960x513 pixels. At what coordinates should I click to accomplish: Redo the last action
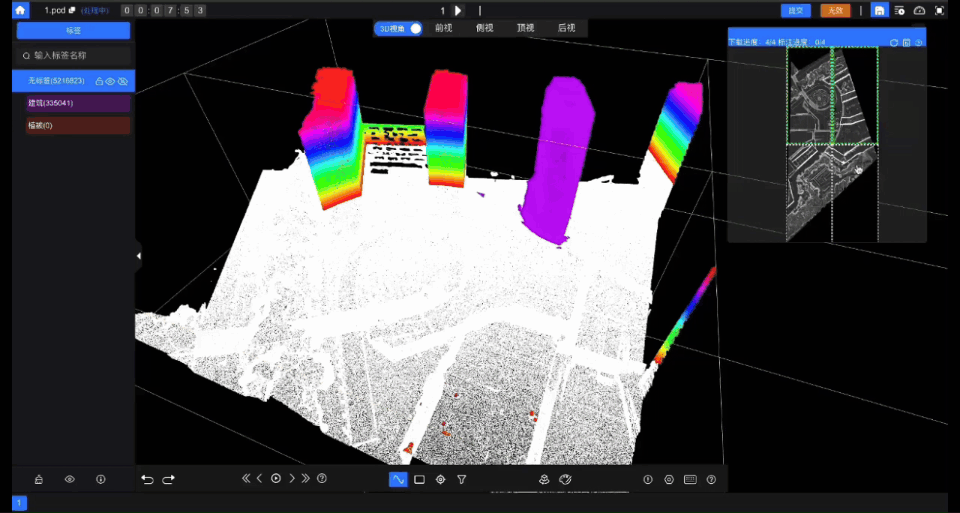point(168,480)
